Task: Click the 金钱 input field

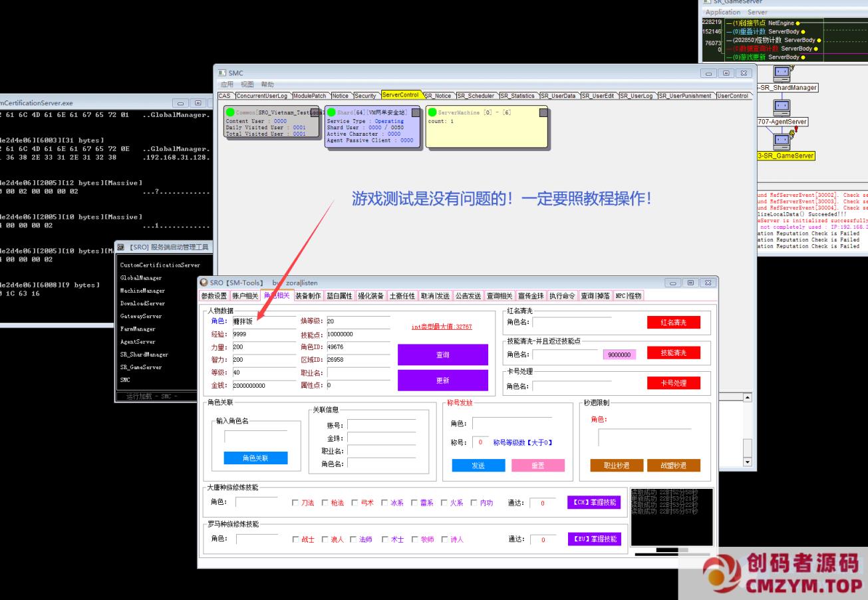Action: click(x=263, y=385)
